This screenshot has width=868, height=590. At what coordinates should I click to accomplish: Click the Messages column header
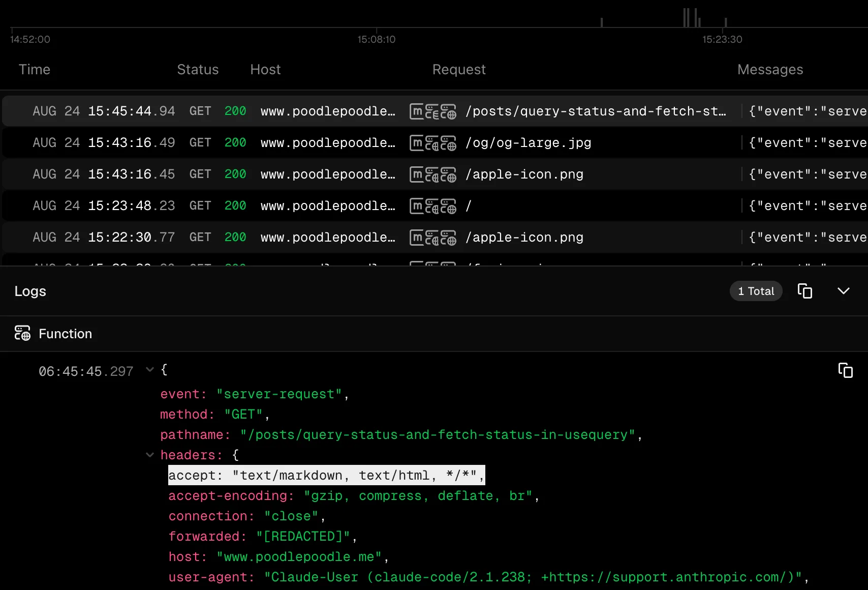pos(770,70)
